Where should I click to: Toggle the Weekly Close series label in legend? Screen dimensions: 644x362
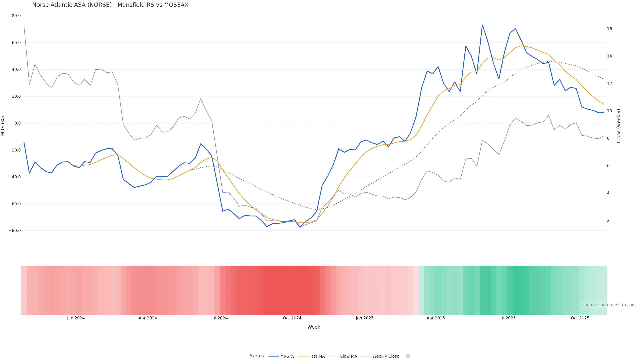pyautogui.click(x=386, y=356)
